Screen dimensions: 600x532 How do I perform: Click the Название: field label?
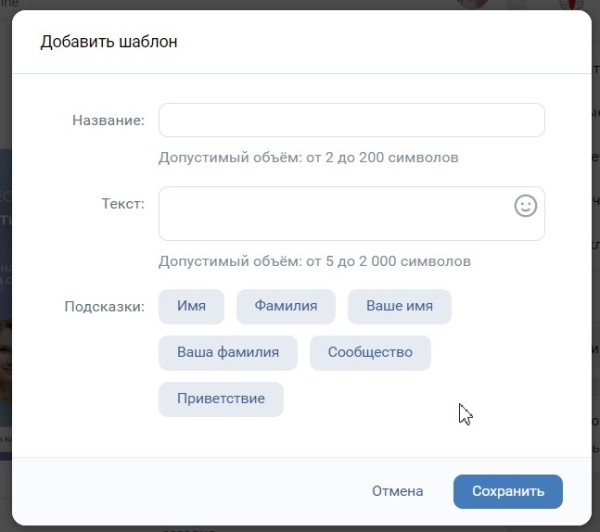pos(108,120)
